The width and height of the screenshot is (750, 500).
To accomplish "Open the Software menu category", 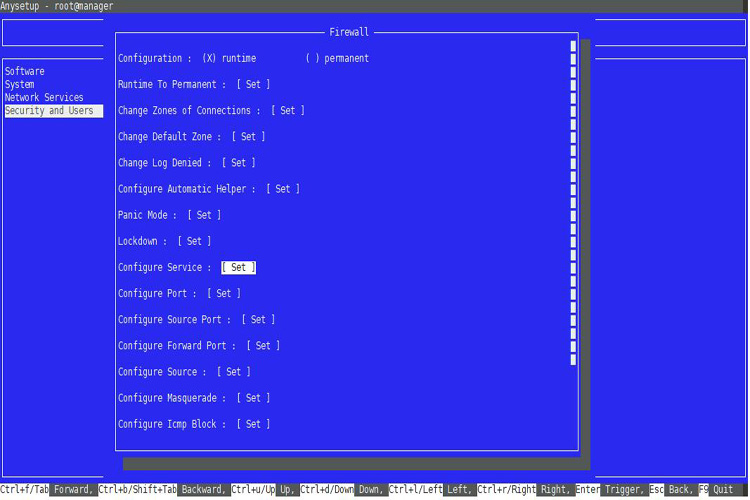I will (25, 71).
